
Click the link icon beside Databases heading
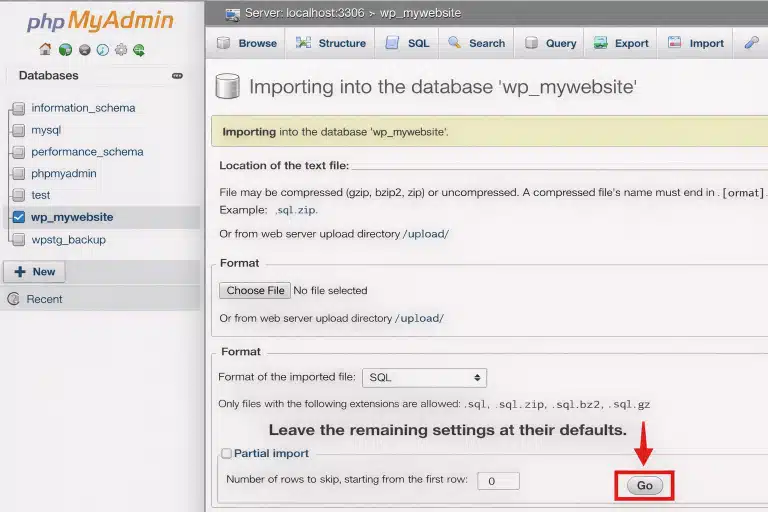click(177, 76)
